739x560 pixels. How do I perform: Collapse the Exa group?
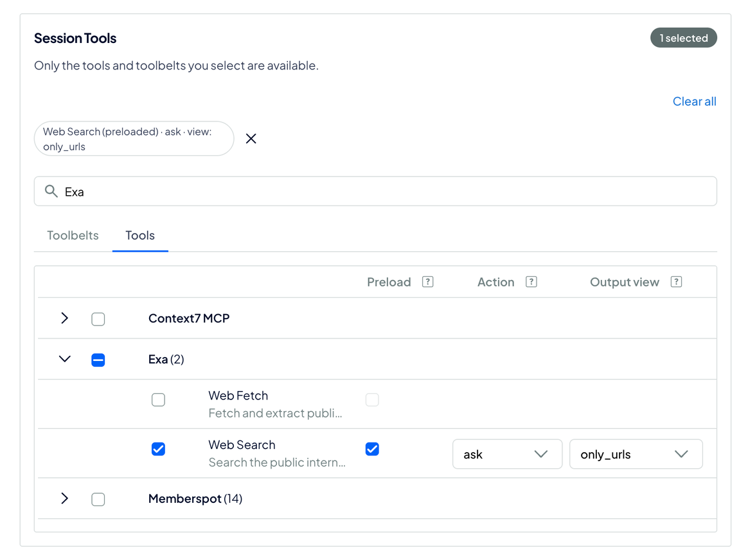pos(64,359)
